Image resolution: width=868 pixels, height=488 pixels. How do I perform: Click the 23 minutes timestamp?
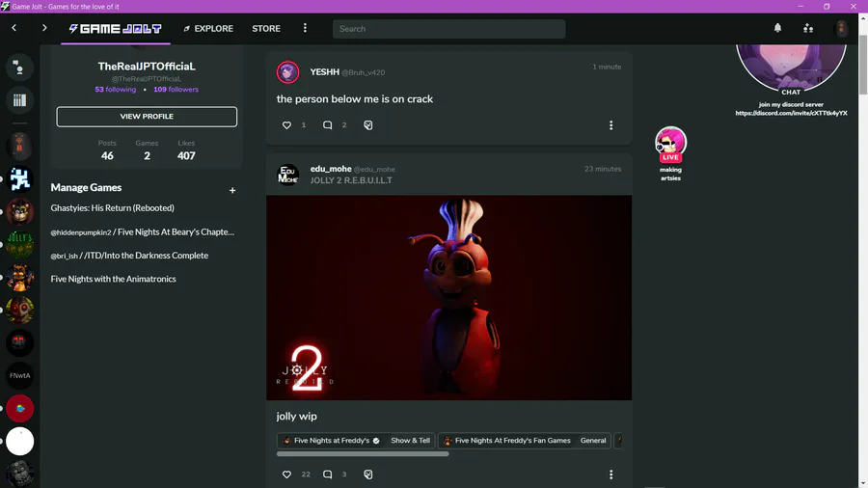602,169
